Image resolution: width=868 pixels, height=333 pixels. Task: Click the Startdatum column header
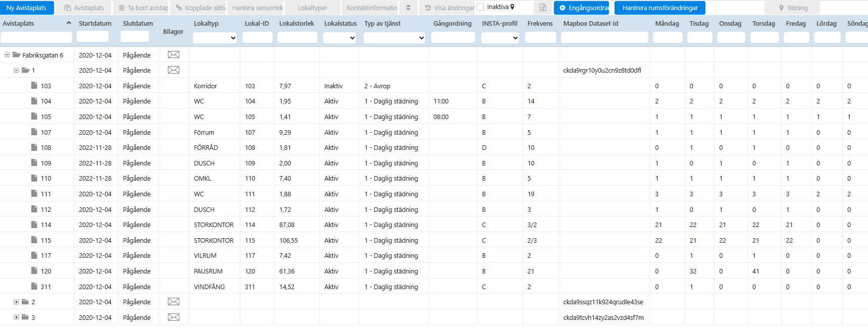pos(95,23)
